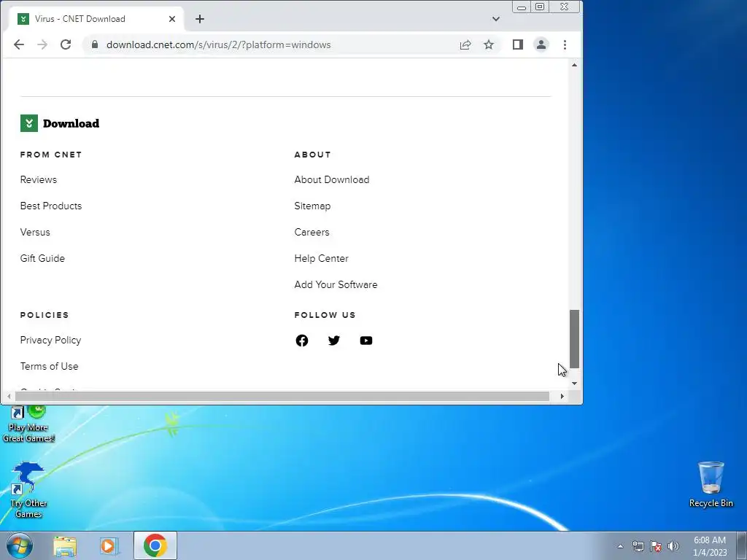747x560 pixels.
Task: Bookmark this tab with the star
Action: click(489, 44)
